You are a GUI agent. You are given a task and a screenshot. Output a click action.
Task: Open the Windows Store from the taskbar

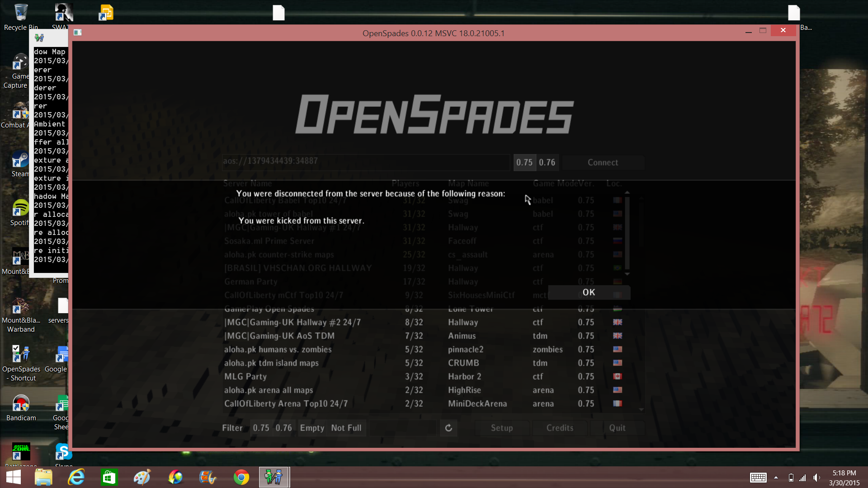pos(109,477)
